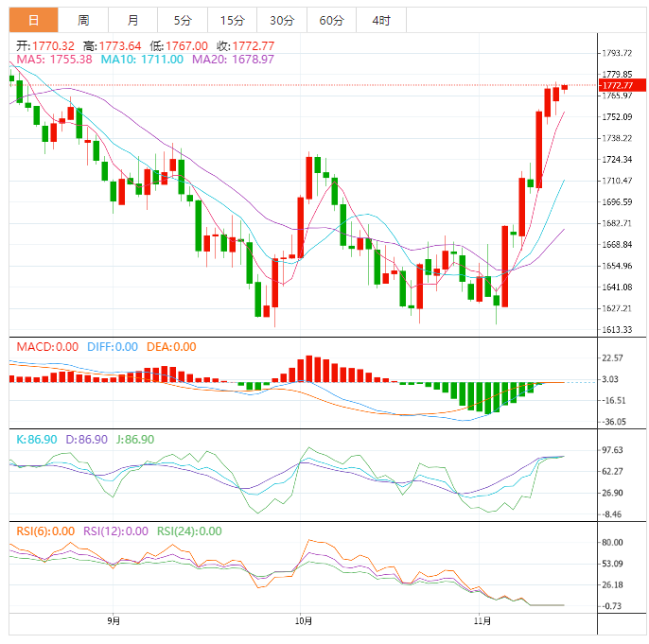This screenshot has height=644, width=649.
Task: Click the RSI(12):0.00 label
Action: point(115,531)
